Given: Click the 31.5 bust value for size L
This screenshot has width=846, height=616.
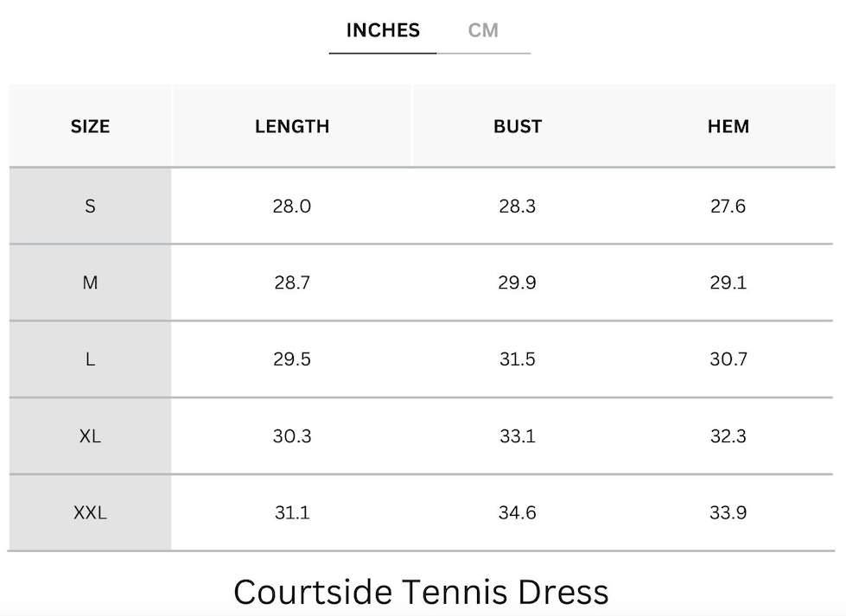Looking at the screenshot, I should (517, 359).
